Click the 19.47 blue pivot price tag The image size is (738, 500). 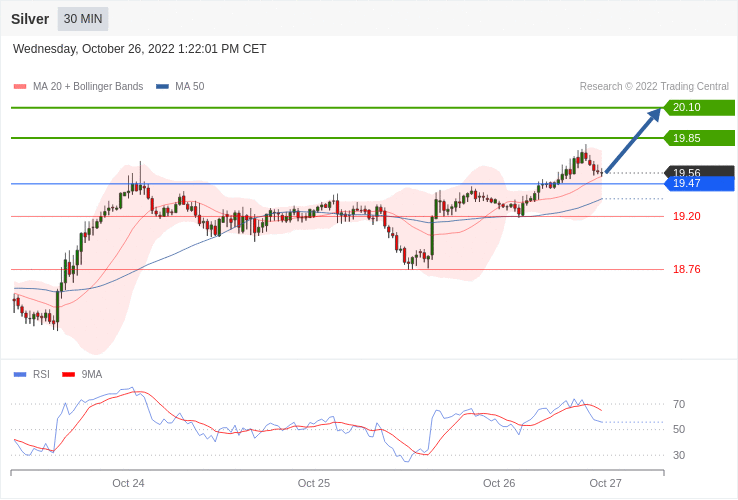pyautogui.click(x=699, y=184)
